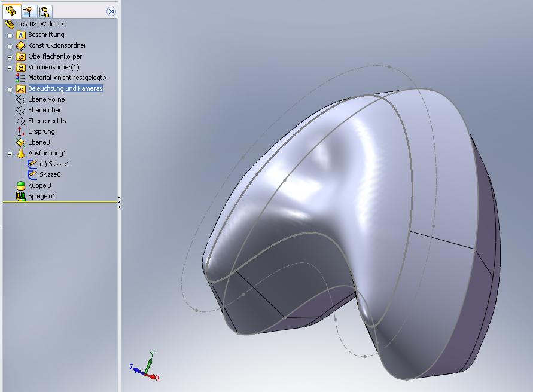Click the Beleuchtung und Kameras icon
This screenshot has height=392, width=533.
pos(21,88)
